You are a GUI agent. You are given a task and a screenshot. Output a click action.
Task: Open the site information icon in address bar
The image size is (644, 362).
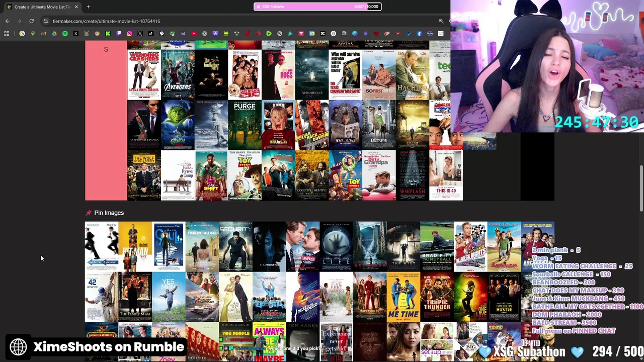tap(46, 21)
